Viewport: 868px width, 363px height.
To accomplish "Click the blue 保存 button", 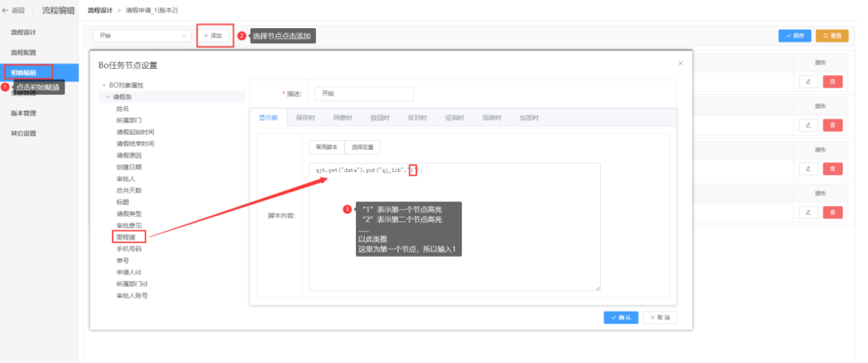I will [795, 36].
